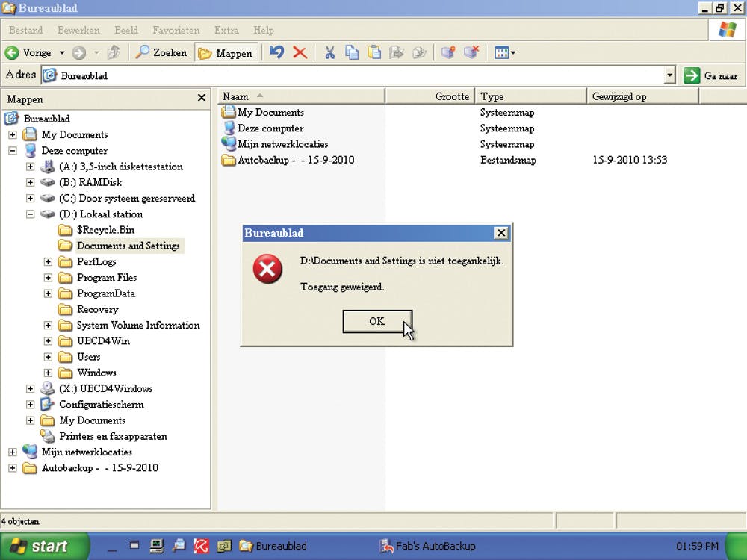Expand the PerfLogs folder node
The width and height of the screenshot is (747, 560).
pos(48,261)
